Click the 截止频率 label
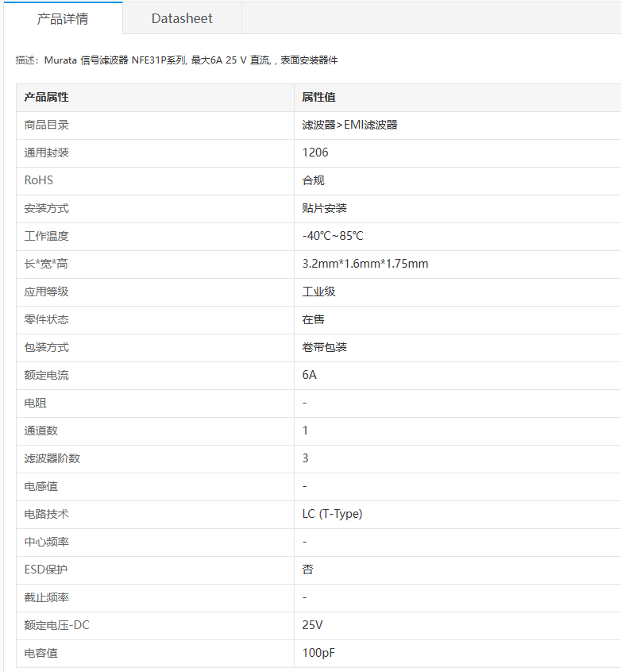The height and width of the screenshot is (672, 621). pyautogui.click(x=46, y=597)
